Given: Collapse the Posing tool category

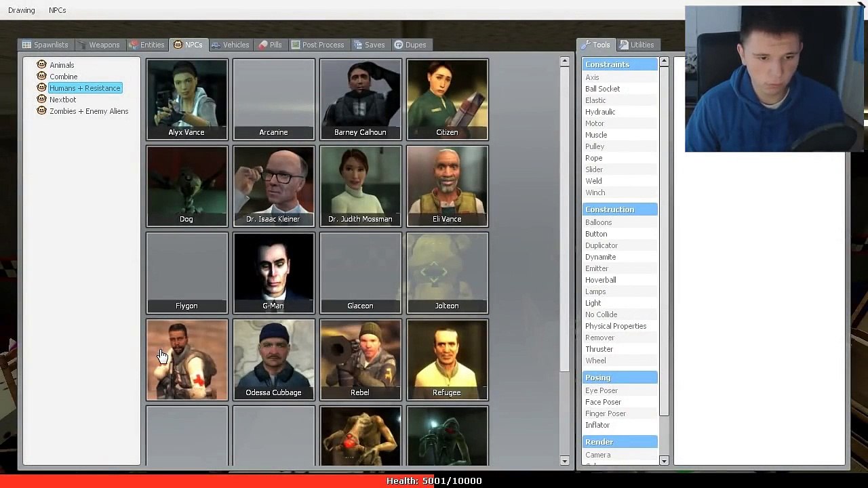Looking at the screenshot, I should (620, 378).
